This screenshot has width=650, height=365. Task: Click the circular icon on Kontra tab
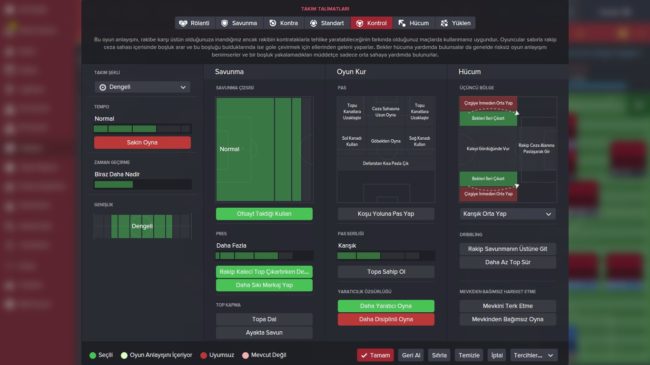pyautogui.click(x=272, y=23)
